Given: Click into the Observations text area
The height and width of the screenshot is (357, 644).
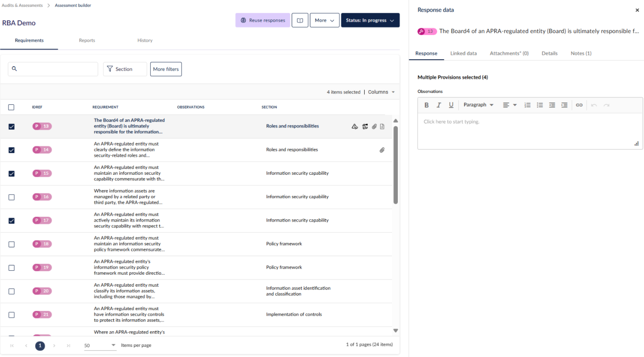Looking at the screenshot, I should coord(530,131).
